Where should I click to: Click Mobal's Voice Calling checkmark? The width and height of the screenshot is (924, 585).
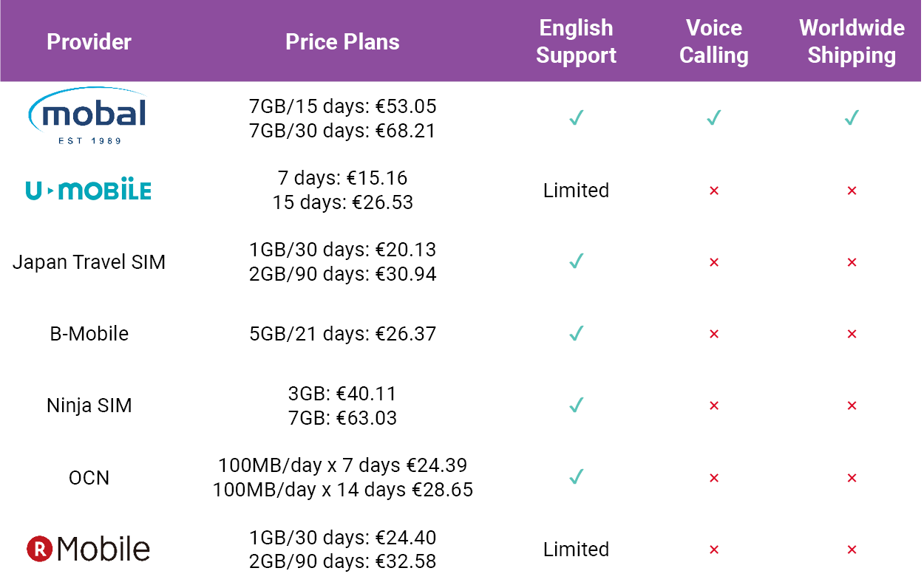point(714,118)
